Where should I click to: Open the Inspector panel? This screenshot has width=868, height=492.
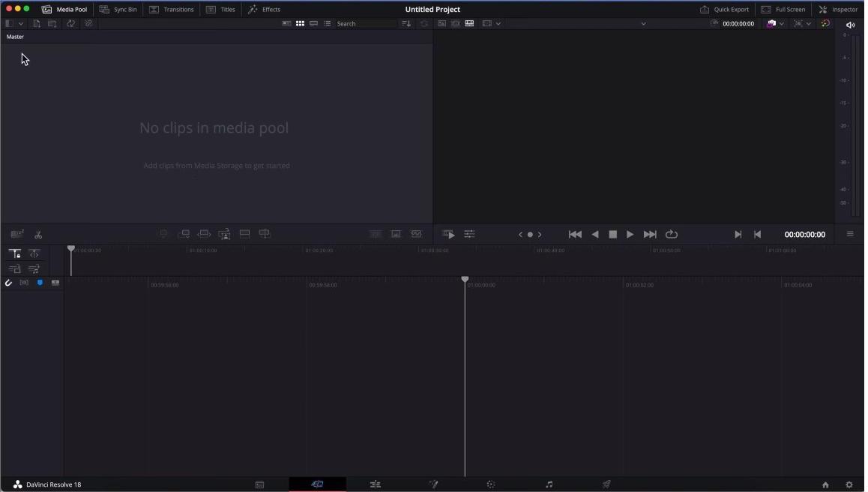pyautogui.click(x=838, y=10)
